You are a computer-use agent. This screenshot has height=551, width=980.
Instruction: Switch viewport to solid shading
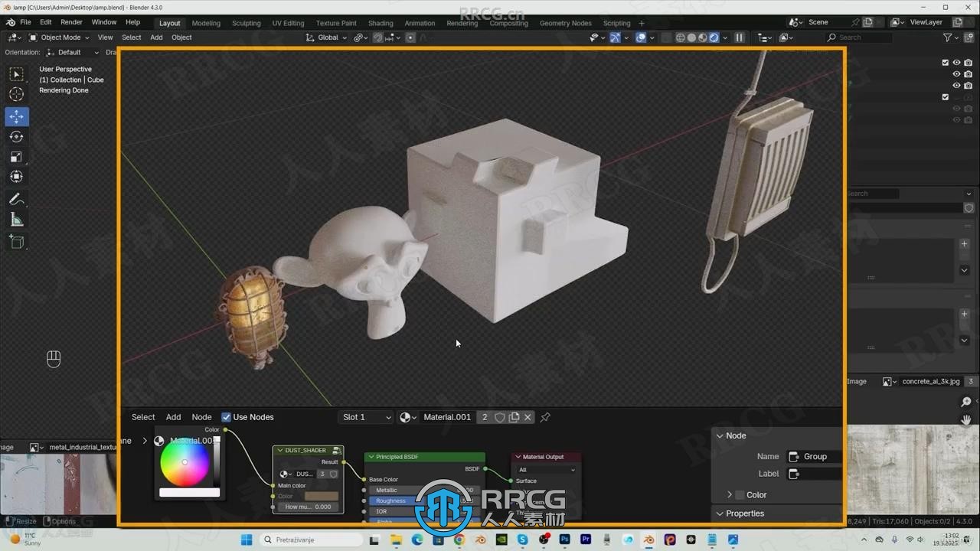[x=691, y=37]
